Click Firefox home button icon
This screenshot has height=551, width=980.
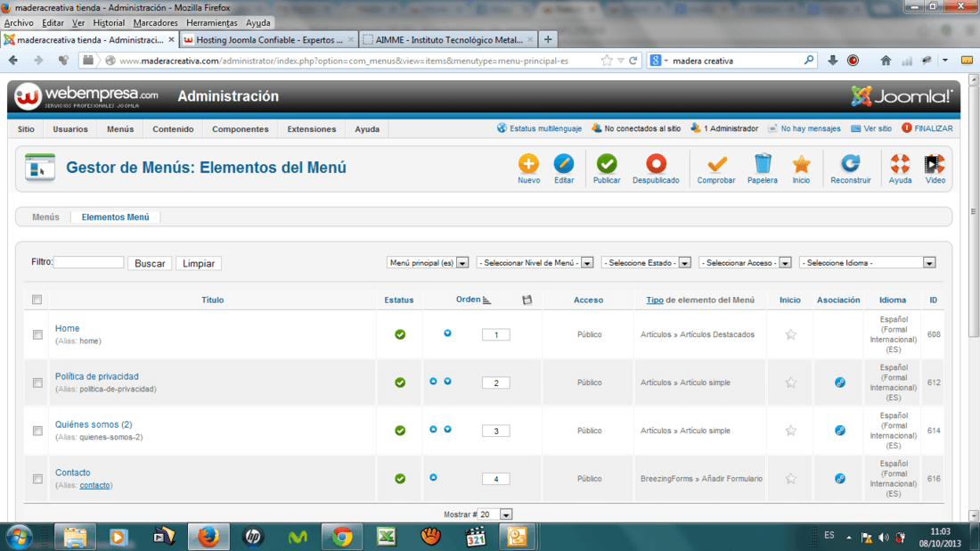(886, 61)
